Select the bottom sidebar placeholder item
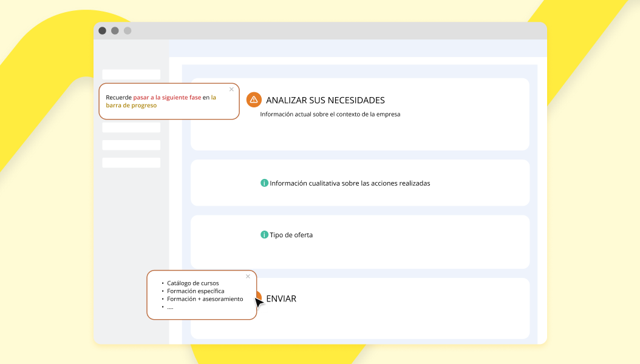Viewport: 640px width, 364px height. 131,163
